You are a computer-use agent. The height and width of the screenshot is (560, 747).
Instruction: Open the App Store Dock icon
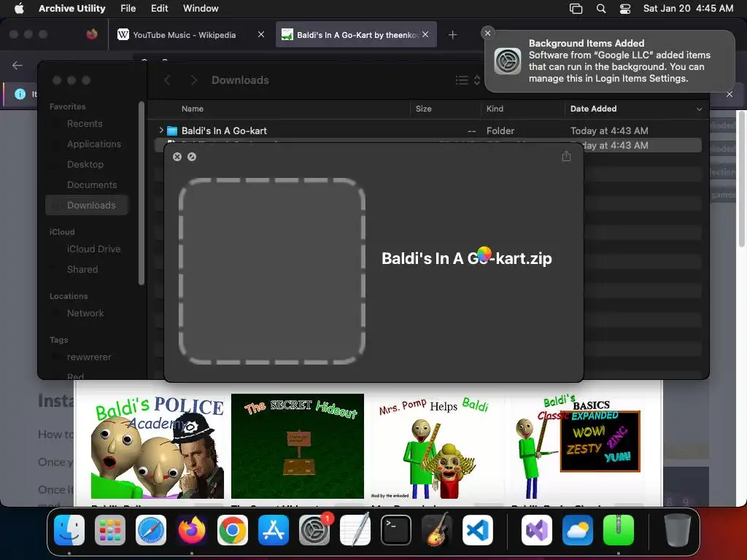(x=274, y=530)
